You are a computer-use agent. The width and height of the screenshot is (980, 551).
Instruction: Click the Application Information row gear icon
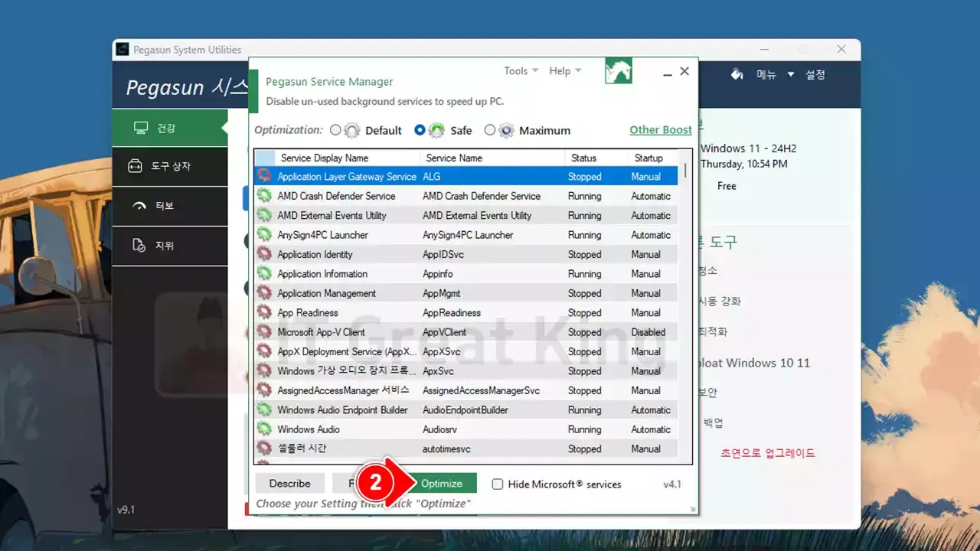264,273
